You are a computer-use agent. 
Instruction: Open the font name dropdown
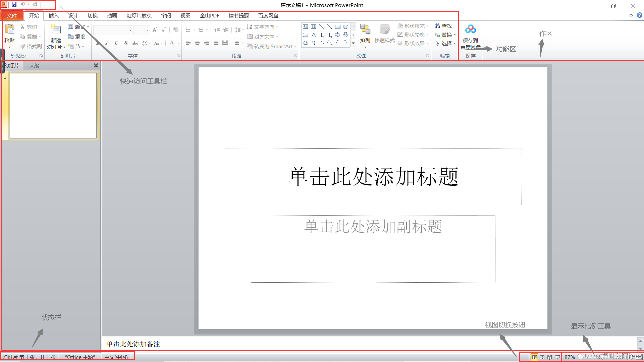[x=130, y=30]
